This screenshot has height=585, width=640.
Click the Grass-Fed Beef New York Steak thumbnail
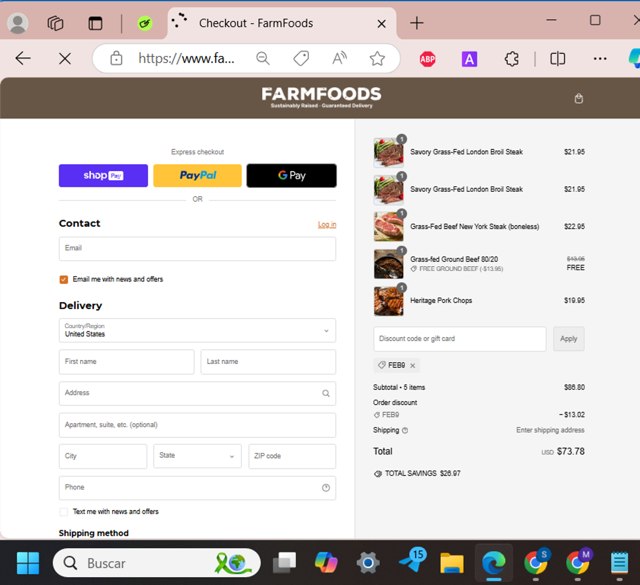tap(389, 227)
